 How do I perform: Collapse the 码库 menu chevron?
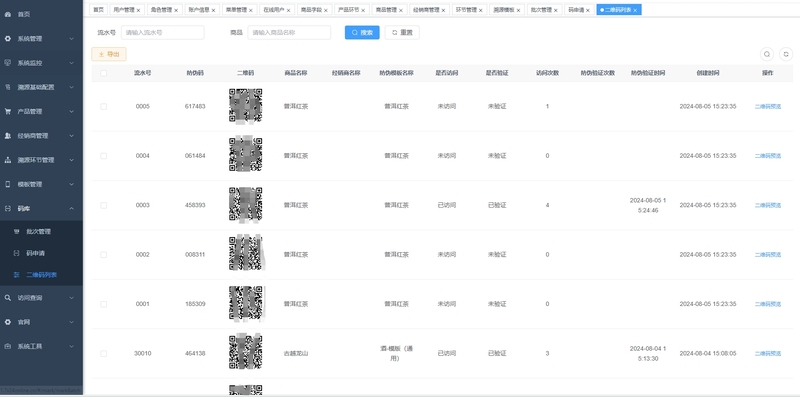tap(71, 208)
